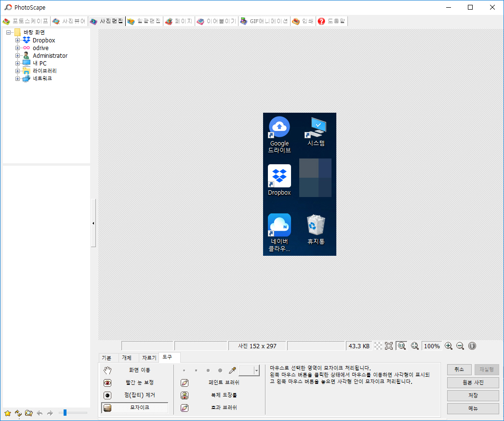
Task: Click the folder magnifier icon at bottom left
Action: (x=29, y=413)
